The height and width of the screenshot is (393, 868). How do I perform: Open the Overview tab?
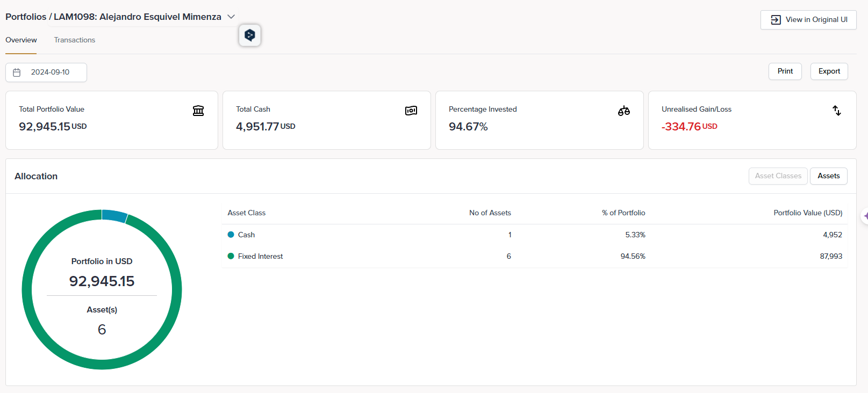point(21,40)
